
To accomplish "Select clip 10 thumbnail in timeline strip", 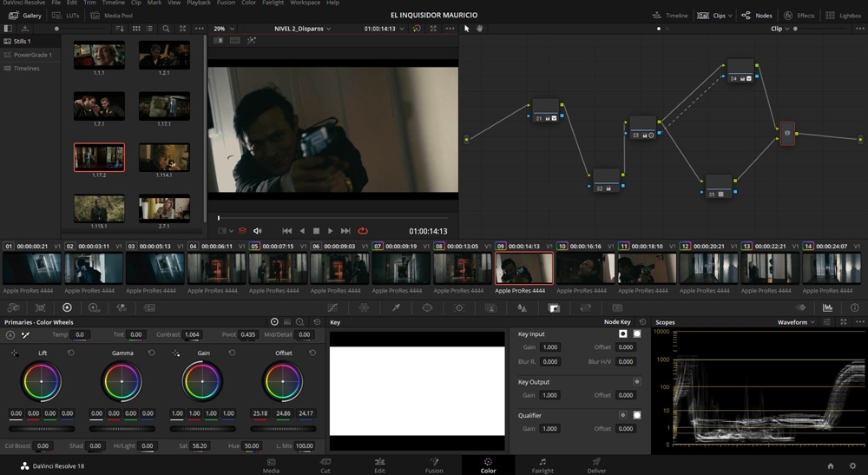I will 585,268.
